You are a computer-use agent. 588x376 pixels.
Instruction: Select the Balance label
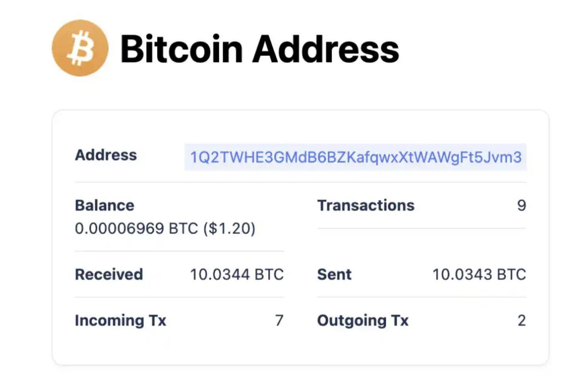105,205
